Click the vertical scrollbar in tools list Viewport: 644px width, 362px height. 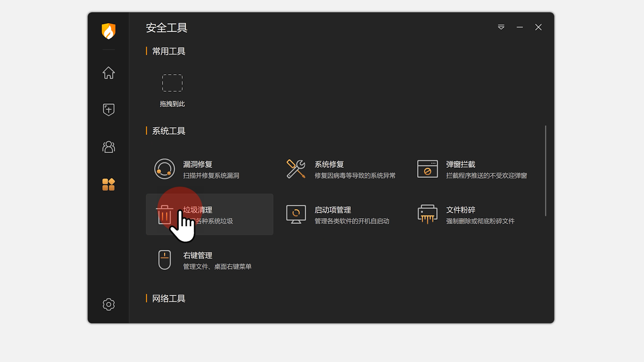click(545, 171)
